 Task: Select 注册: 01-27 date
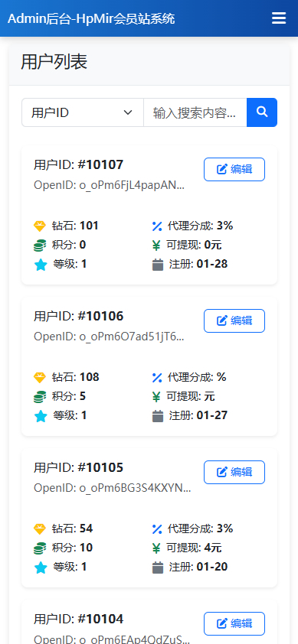click(198, 415)
